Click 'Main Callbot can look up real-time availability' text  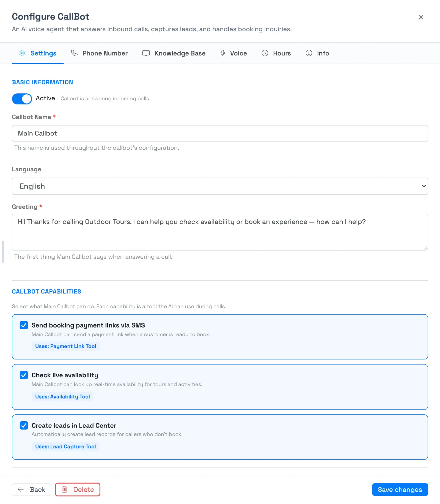click(117, 384)
